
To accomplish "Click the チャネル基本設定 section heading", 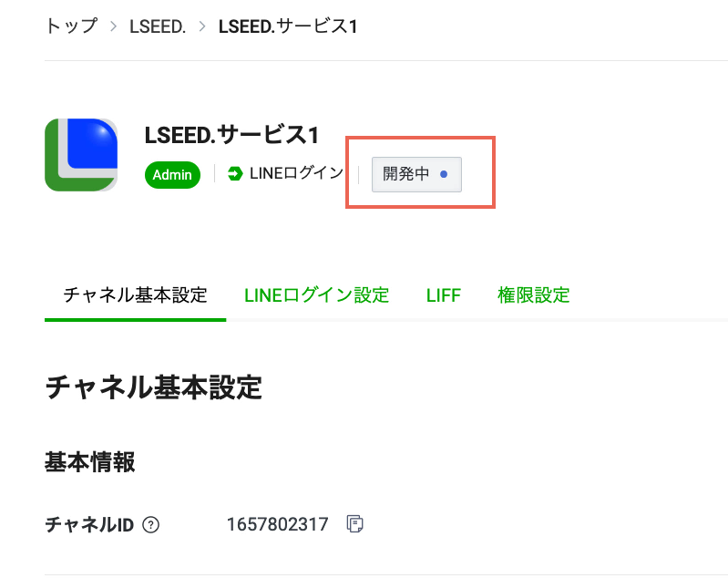I will [153, 387].
